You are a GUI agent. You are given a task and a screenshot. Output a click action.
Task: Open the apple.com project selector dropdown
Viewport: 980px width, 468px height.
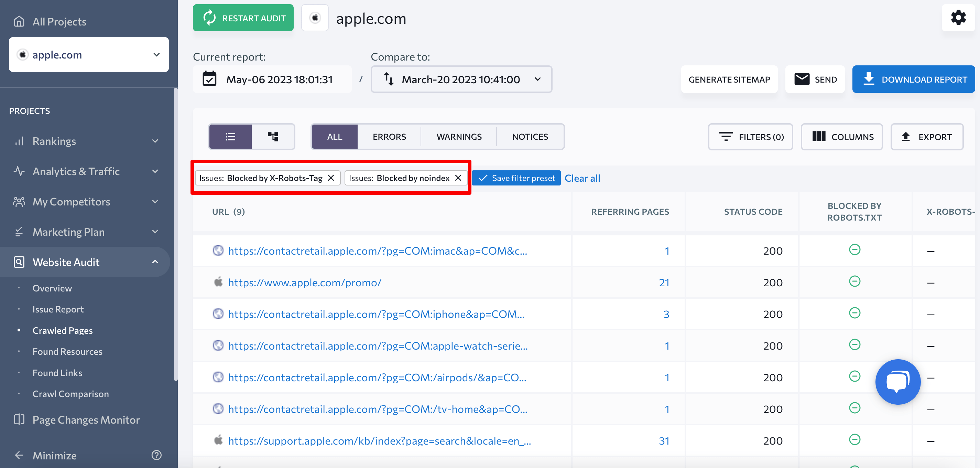(x=89, y=54)
